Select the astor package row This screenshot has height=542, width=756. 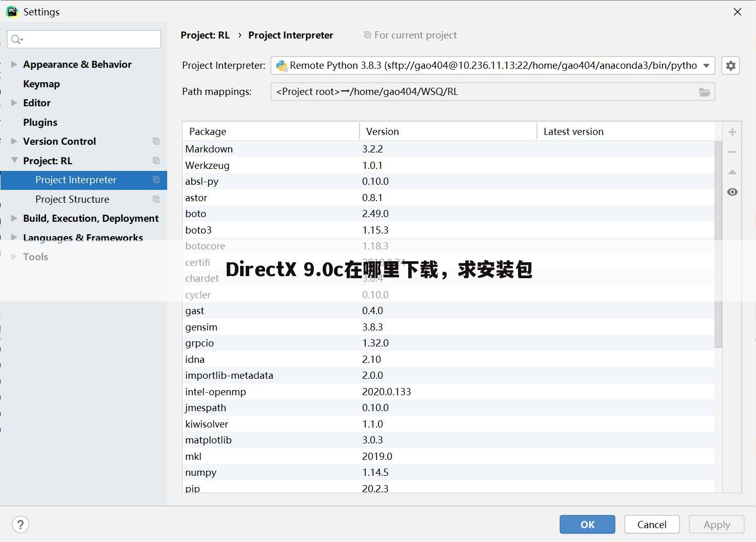click(x=448, y=198)
